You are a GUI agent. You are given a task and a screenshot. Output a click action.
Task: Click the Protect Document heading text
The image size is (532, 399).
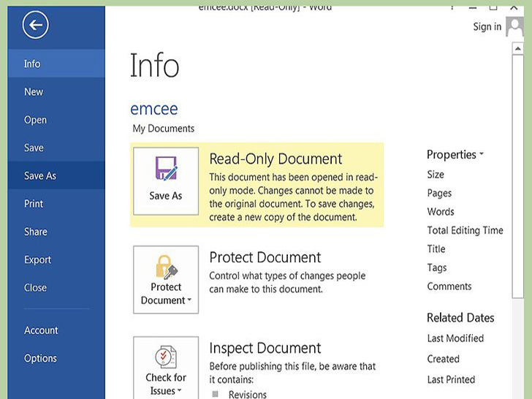(x=265, y=257)
